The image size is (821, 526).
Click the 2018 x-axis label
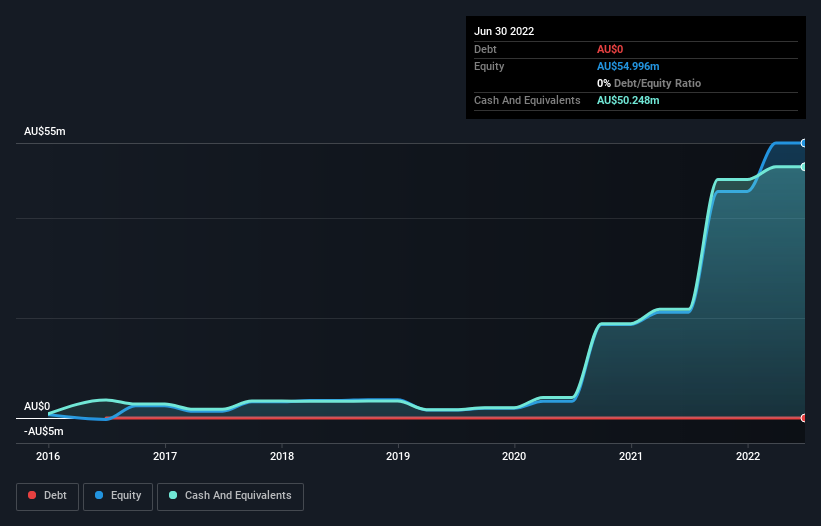282,456
